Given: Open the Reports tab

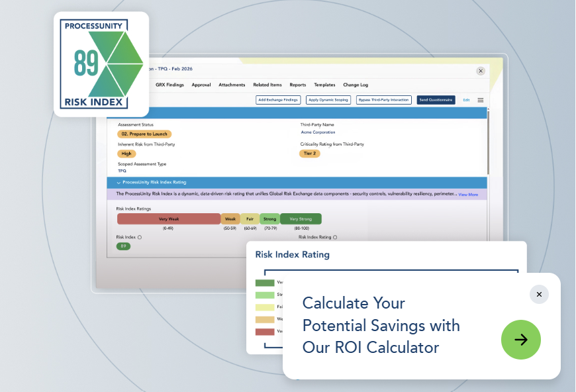Looking at the screenshot, I should pos(297,85).
